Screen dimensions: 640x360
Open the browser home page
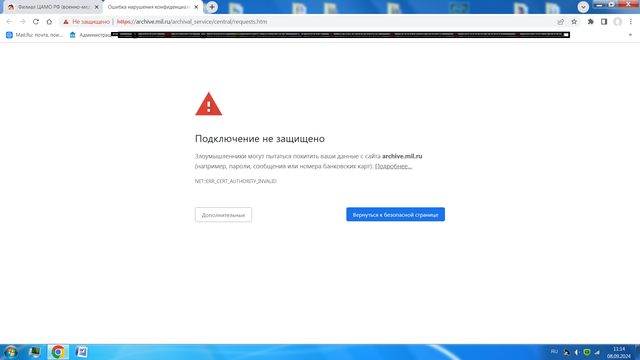(49, 22)
